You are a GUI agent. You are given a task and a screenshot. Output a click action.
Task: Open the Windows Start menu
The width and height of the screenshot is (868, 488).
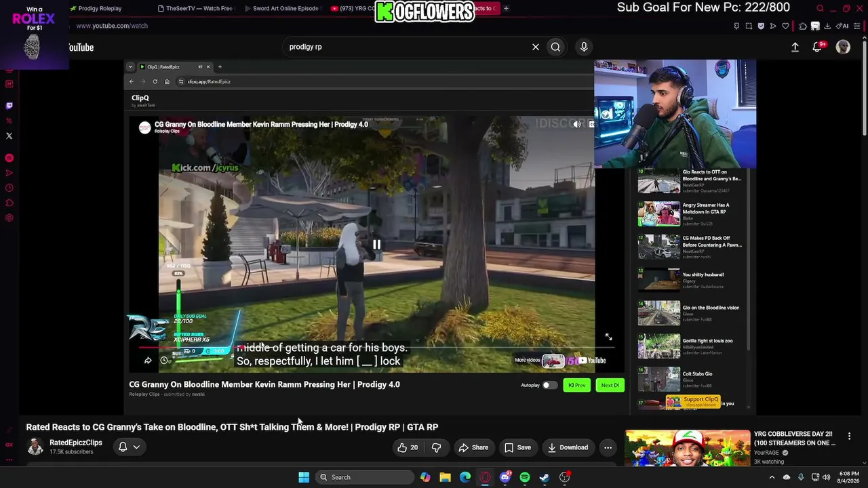(x=304, y=477)
